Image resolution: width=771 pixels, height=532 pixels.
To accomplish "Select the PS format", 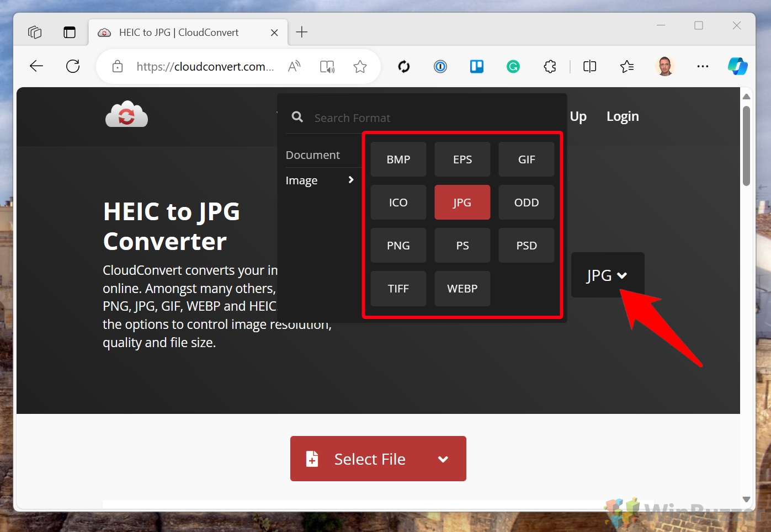I will [x=462, y=246].
